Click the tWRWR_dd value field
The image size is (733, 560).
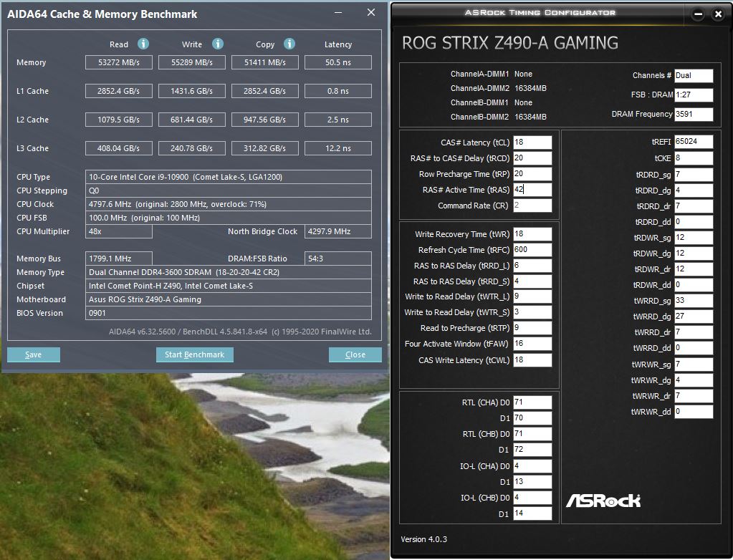tap(694, 412)
